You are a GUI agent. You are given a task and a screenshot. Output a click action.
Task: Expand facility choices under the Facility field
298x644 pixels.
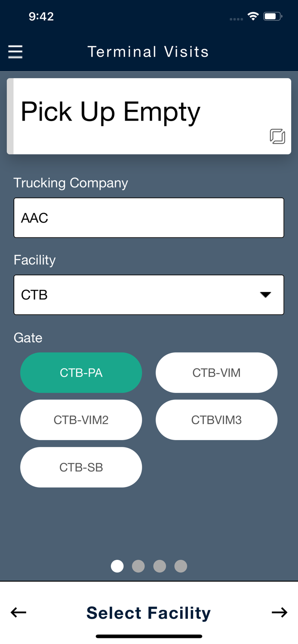point(149,295)
